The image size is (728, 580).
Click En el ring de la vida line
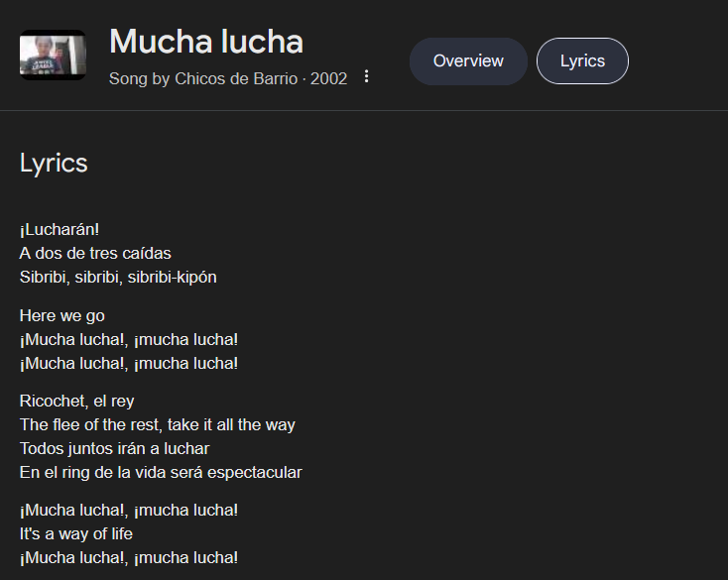pyautogui.click(x=161, y=472)
